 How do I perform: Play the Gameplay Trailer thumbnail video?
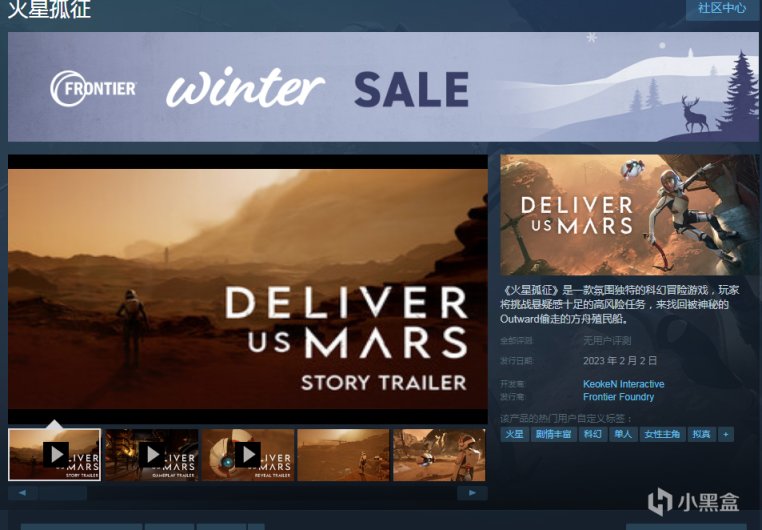click(x=152, y=455)
